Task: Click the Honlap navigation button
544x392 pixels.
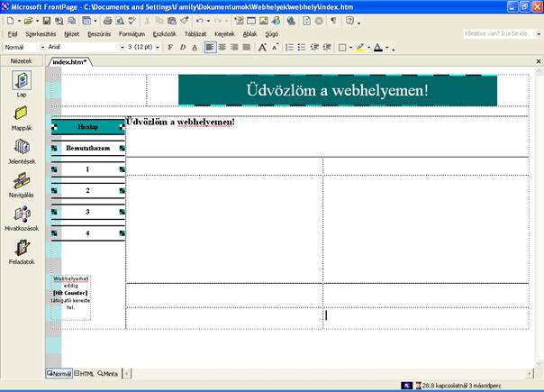Action: [87, 127]
